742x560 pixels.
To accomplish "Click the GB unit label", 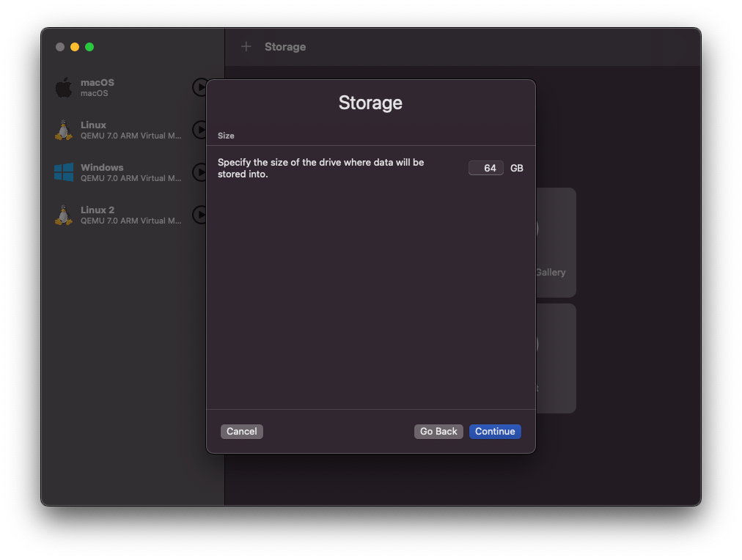I will [x=517, y=168].
